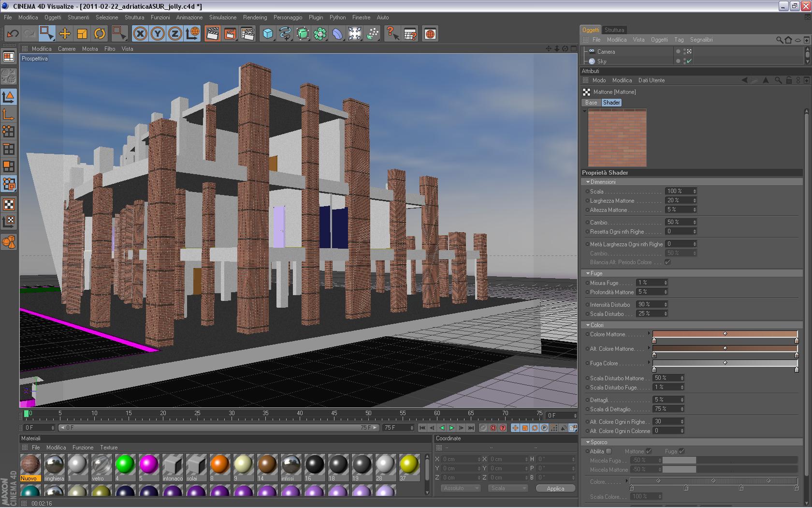This screenshot has height=508, width=812.
Task: Add a cube primitive object
Action: [268, 34]
